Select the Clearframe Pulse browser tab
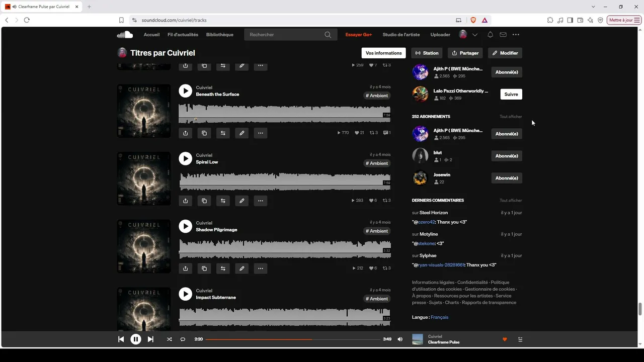Viewport: 644px width, 362px height. [x=42, y=7]
